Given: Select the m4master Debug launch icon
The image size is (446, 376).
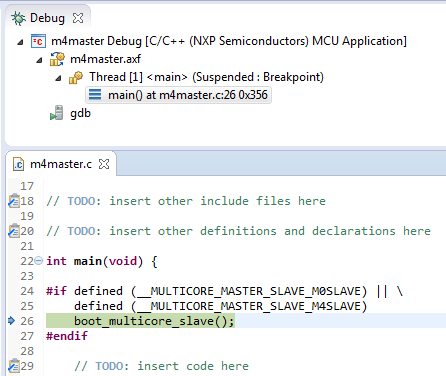Looking at the screenshot, I should pyautogui.click(x=38, y=41).
